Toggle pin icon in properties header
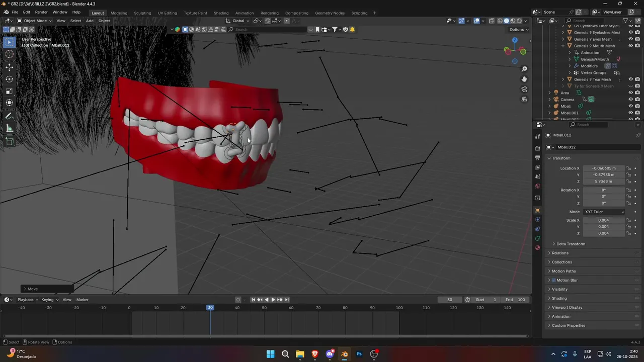The image size is (644, 362). (638, 135)
